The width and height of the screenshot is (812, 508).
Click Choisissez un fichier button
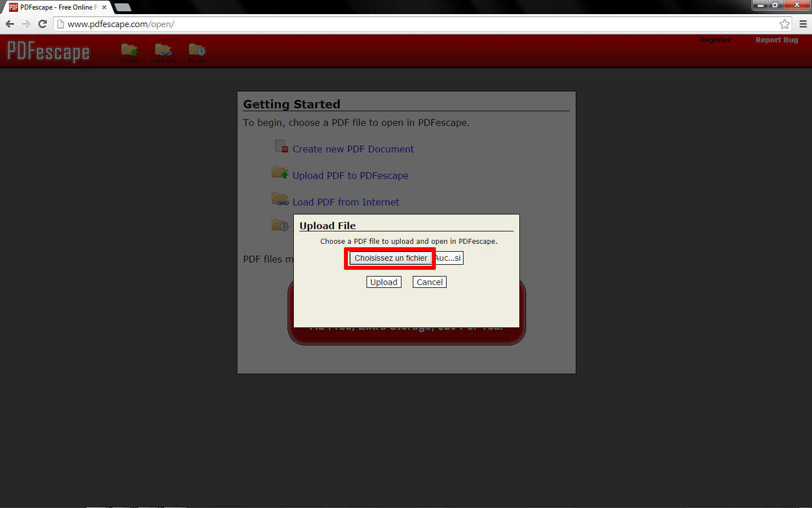click(391, 258)
